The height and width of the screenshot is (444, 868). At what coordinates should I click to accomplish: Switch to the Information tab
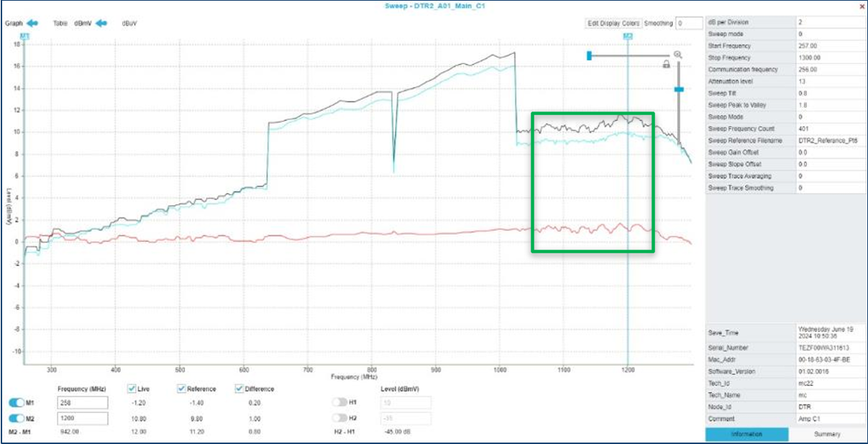pyautogui.click(x=746, y=434)
